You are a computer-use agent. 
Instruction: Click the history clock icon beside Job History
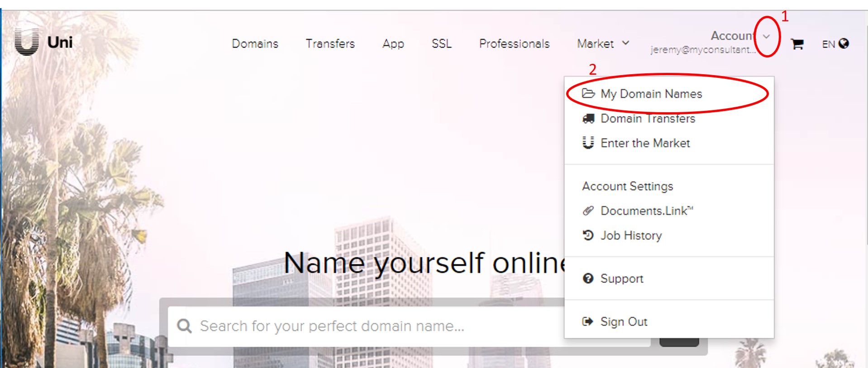[588, 235]
